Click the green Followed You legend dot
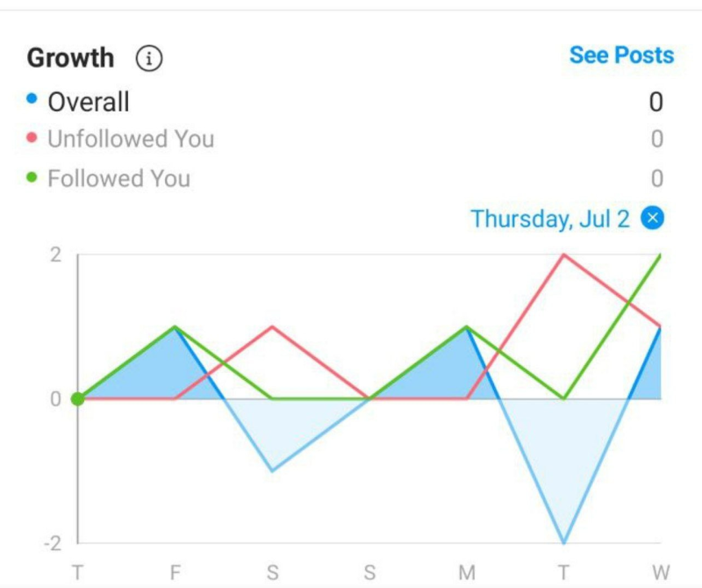 (32, 177)
